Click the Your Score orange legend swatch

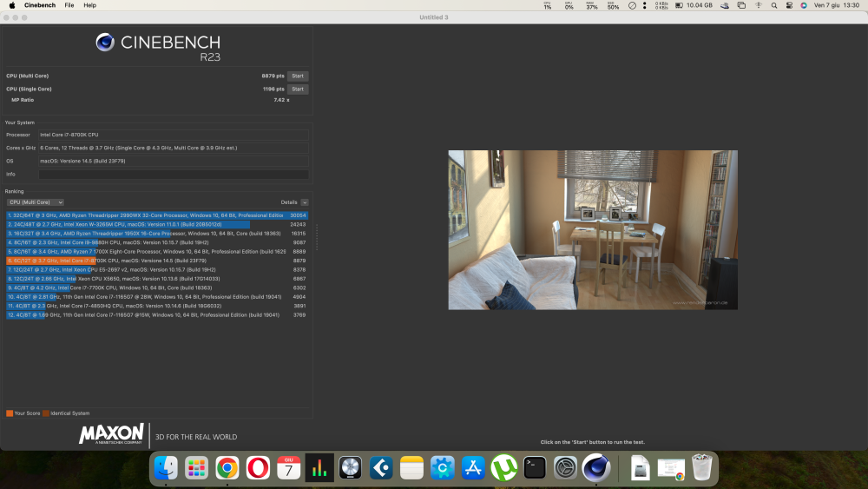tap(10, 413)
